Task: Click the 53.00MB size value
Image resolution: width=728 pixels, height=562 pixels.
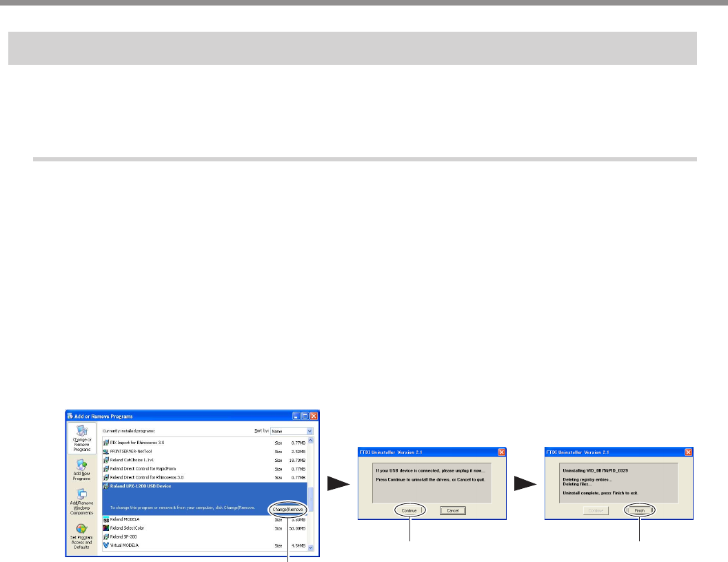Action: (297, 529)
